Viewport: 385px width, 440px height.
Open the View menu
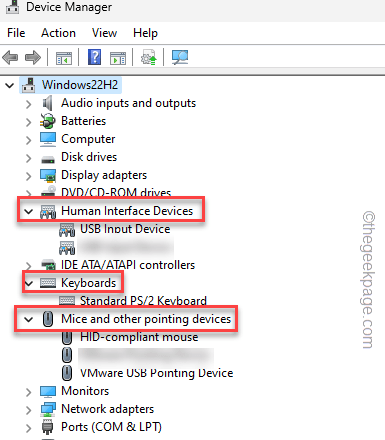tap(104, 33)
